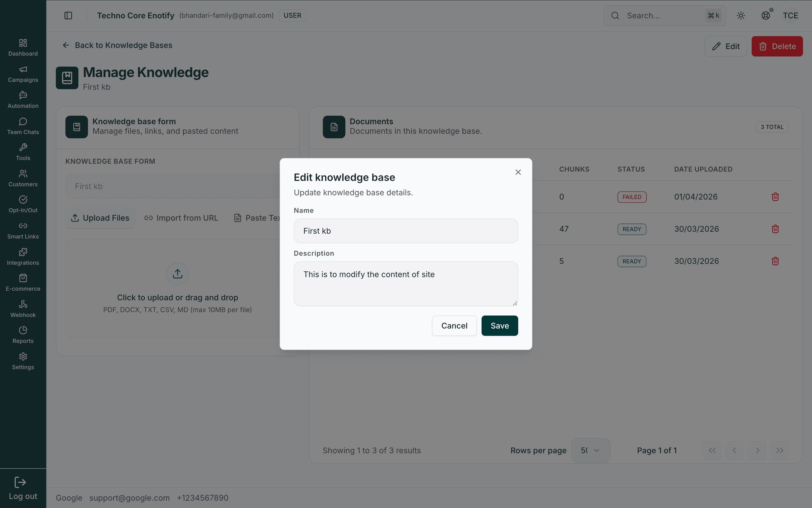Click phone number +1234567890
812x508 pixels.
pyautogui.click(x=203, y=498)
